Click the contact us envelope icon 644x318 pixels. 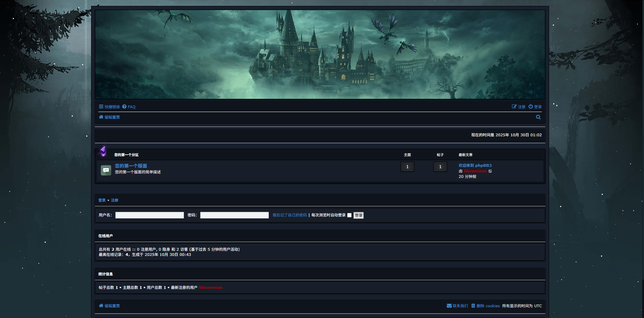pyautogui.click(x=449, y=306)
